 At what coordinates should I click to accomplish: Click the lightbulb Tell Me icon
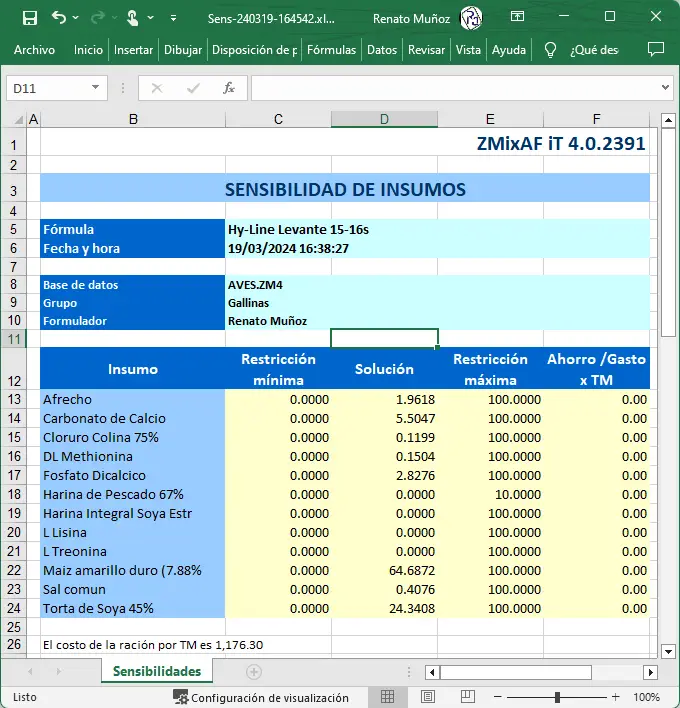pos(550,50)
